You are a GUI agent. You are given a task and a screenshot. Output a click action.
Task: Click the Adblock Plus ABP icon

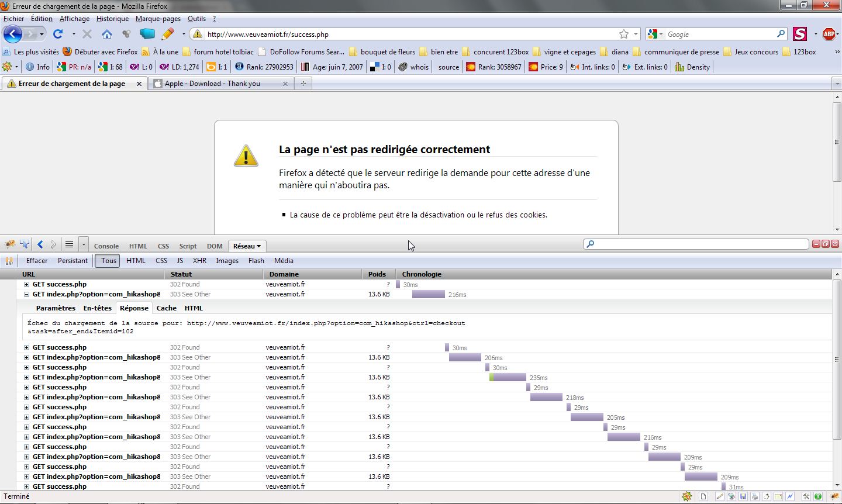829,34
